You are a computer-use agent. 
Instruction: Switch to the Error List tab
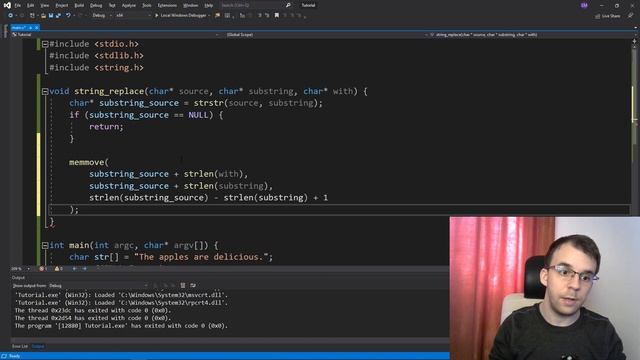[20, 346]
